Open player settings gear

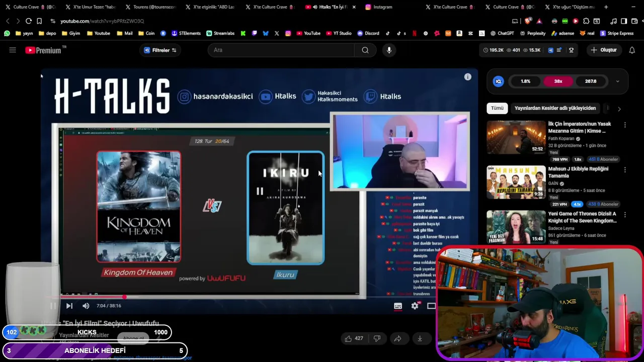click(415, 306)
